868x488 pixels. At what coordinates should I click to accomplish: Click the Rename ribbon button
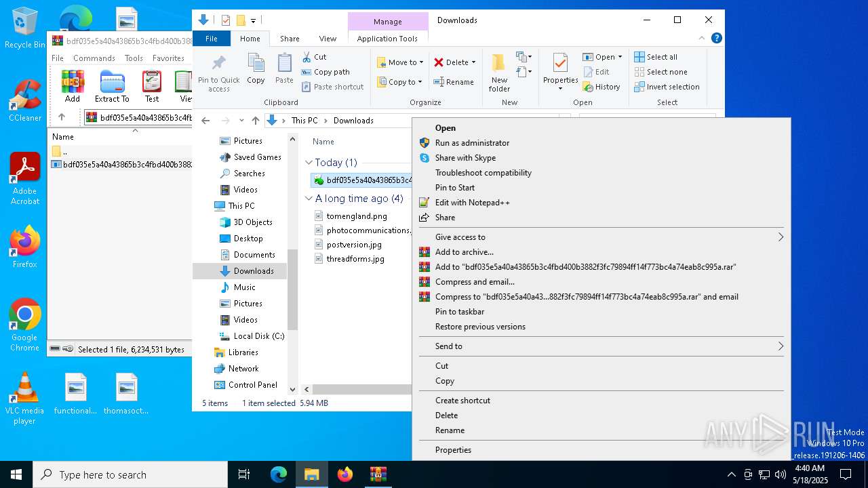(x=454, y=82)
